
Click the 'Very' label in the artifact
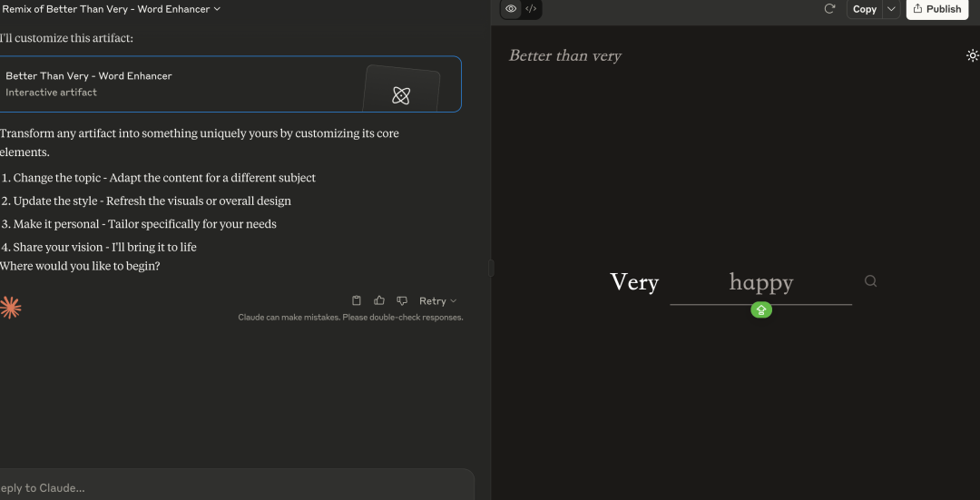(634, 282)
